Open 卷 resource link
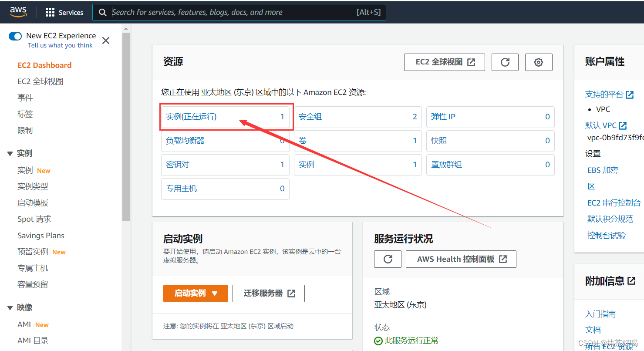Image resolution: width=644 pixels, height=351 pixels. (x=303, y=141)
